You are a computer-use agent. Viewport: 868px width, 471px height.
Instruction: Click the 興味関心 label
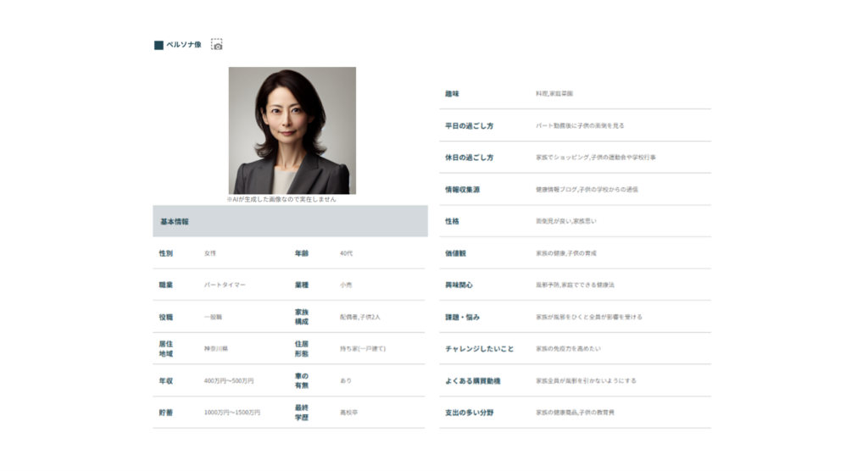pyautogui.click(x=459, y=285)
